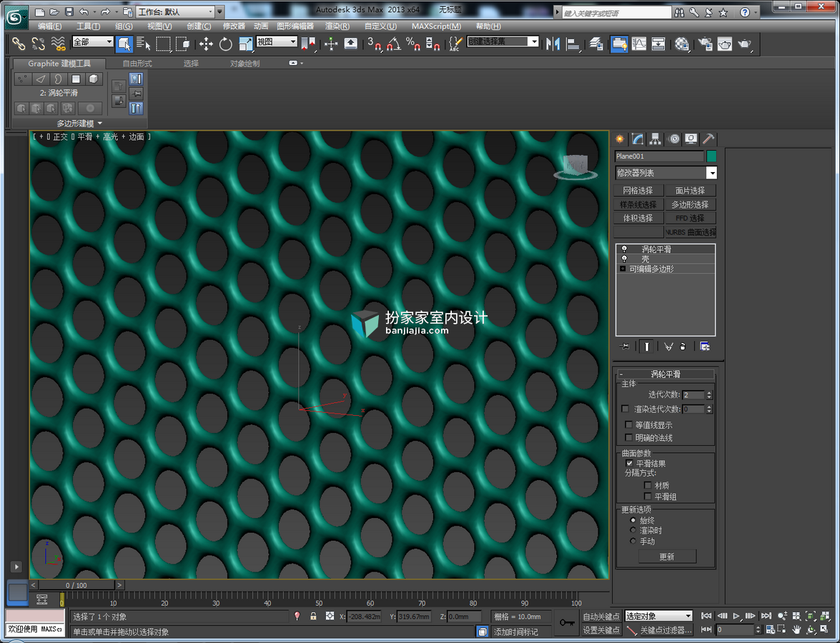Enable the 等值线显示 checkbox
The height and width of the screenshot is (643, 840).
[629, 424]
